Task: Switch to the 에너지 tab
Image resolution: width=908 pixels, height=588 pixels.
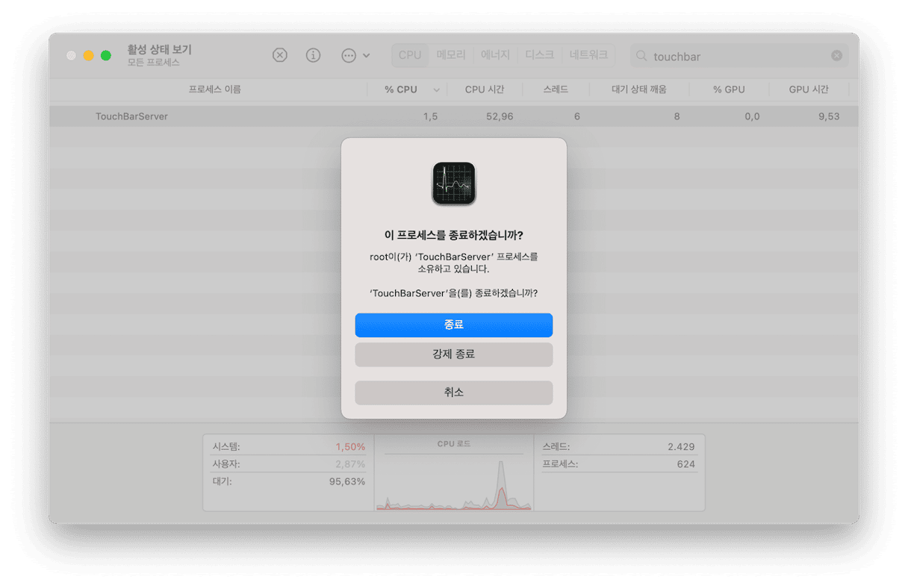Action: [x=495, y=55]
